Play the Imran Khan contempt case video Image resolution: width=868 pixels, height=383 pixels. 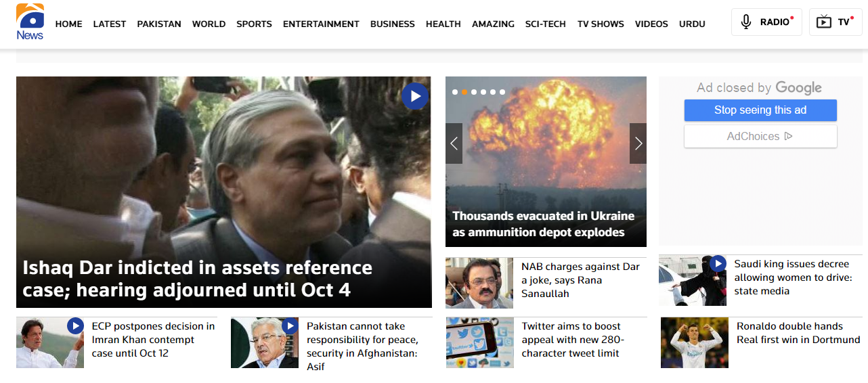click(x=75, y=326)
